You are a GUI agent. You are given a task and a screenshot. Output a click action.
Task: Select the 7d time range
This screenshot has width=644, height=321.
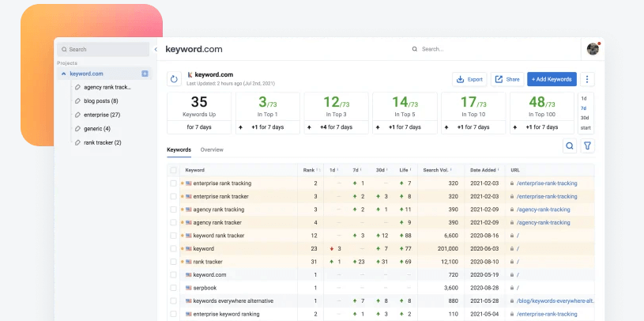pyautogui.click(x=584, y=108)
